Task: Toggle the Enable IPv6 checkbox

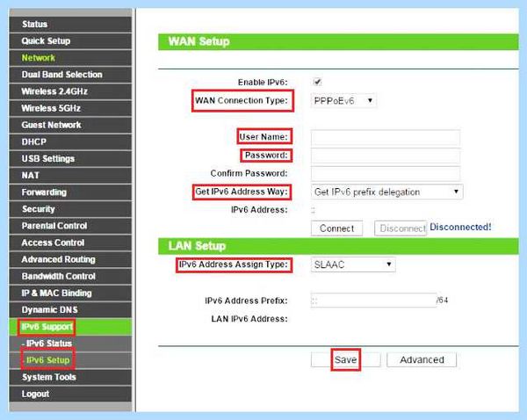Action: tap(317, 82)
